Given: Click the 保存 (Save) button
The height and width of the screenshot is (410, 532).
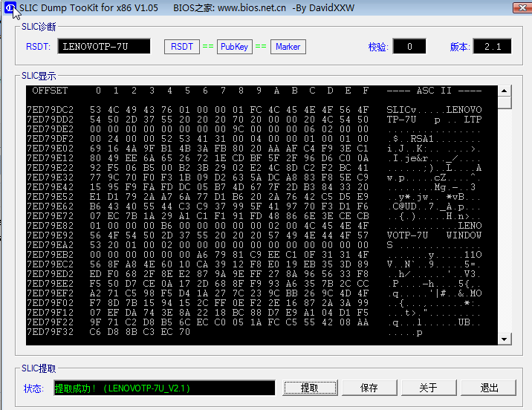Looking at the screenshot, I should pyautogui.click(x=369, y=388).
